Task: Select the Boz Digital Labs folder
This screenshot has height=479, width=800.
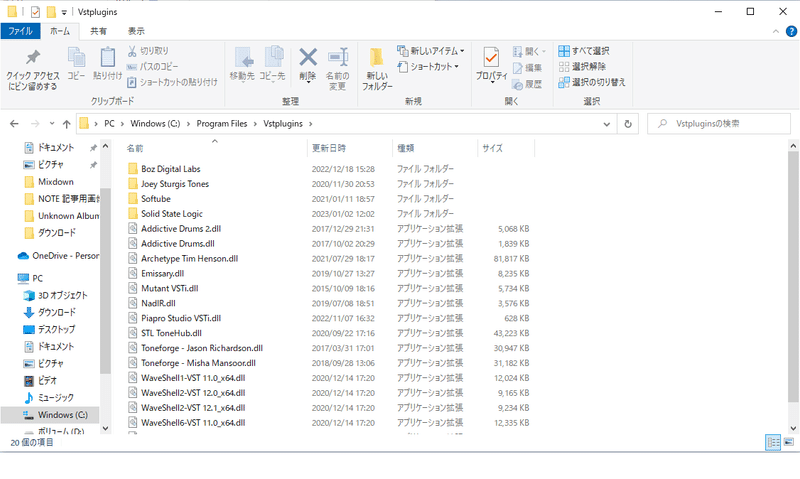Action: [170, 168]
